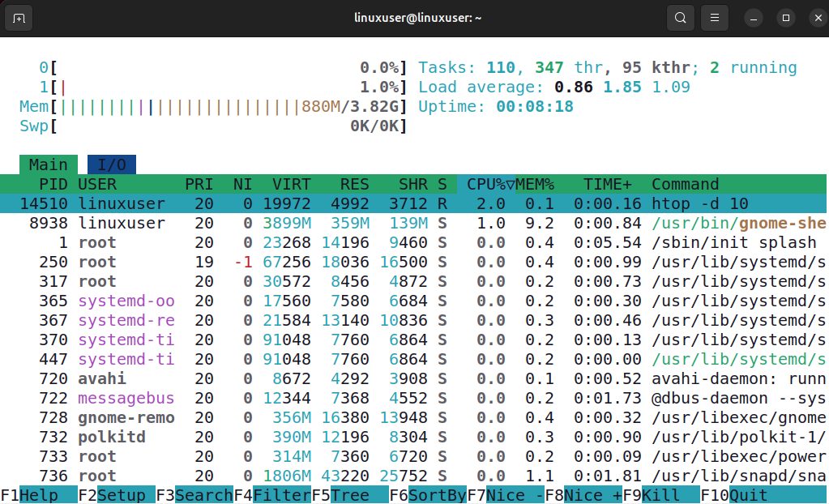829x504 pixels.
Task: Click the F3 Search button
Action: (194, 495)
